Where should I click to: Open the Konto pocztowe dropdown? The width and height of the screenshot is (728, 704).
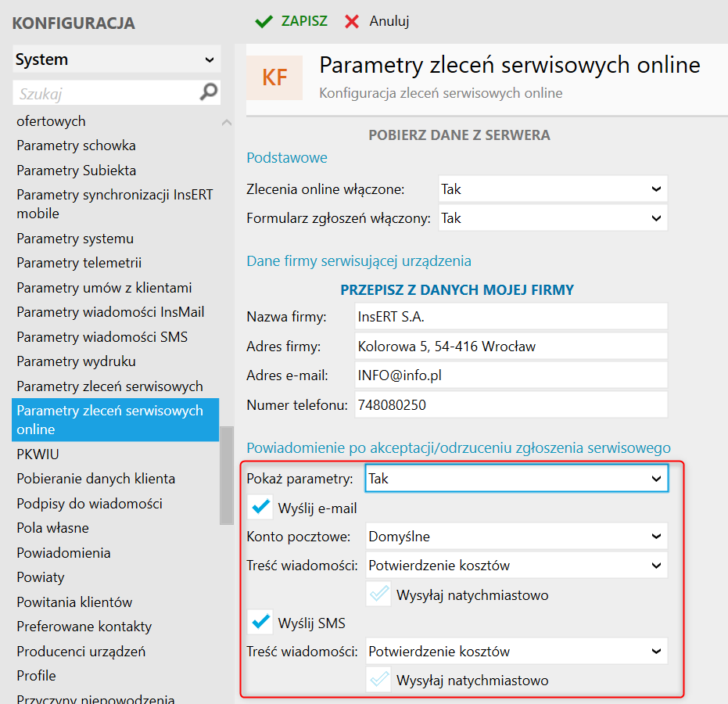(517, 536)
